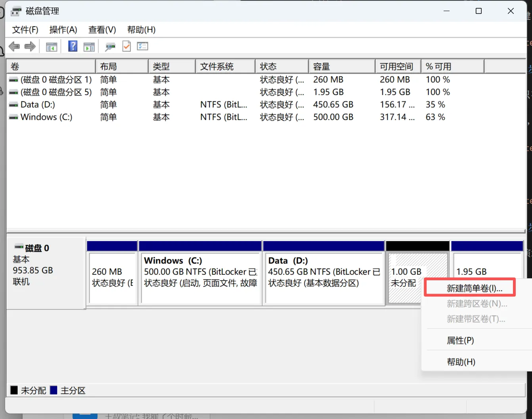Sort by the 文件系统 column header
The height and width of the screenshot is (419, 532).
[x=226, y=67]
